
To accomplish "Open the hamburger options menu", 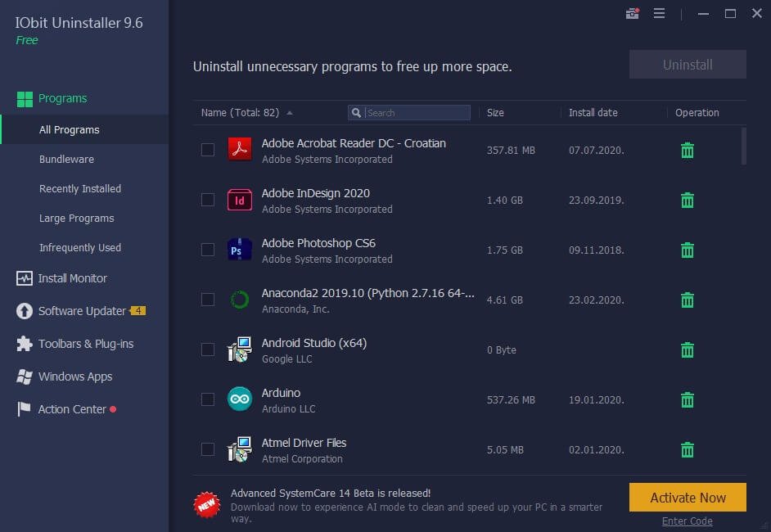I will click(x=659, y=13).
